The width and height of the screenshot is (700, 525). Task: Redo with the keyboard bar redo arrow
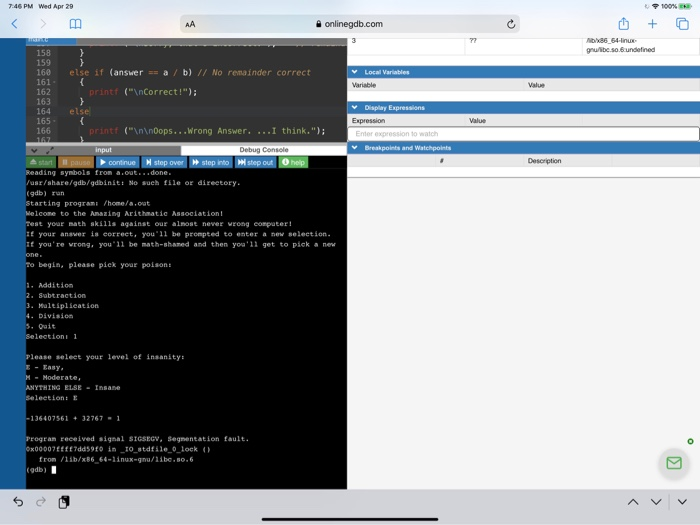tap(41, 502)
